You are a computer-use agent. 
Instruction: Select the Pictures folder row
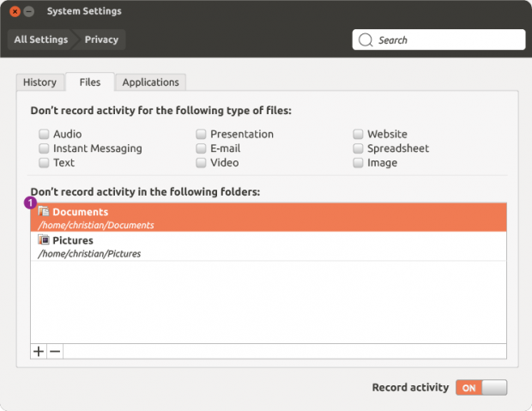(269, 246)
